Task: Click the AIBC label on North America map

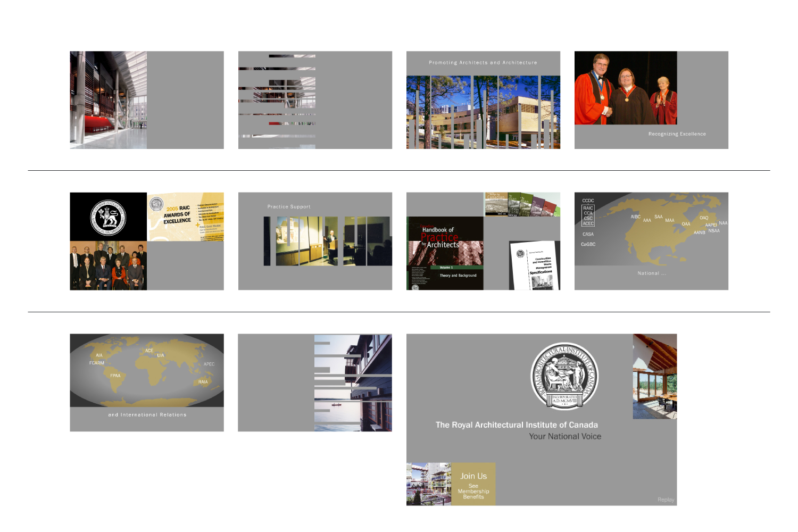Action: [x=635, y=217]
